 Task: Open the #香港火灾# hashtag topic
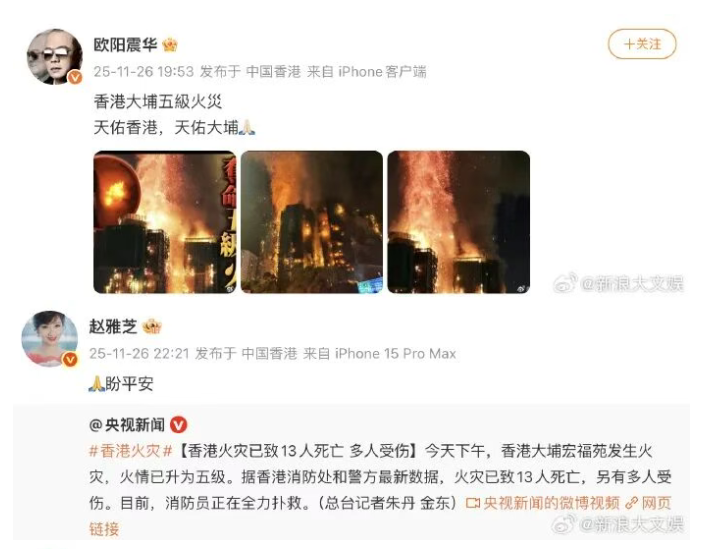click(130, 450)
